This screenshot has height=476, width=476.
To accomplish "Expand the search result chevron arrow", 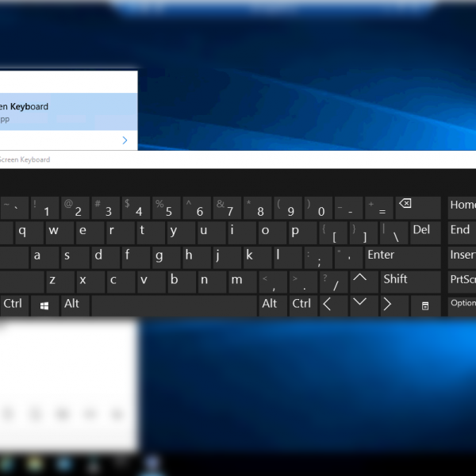I will (125, 140).
